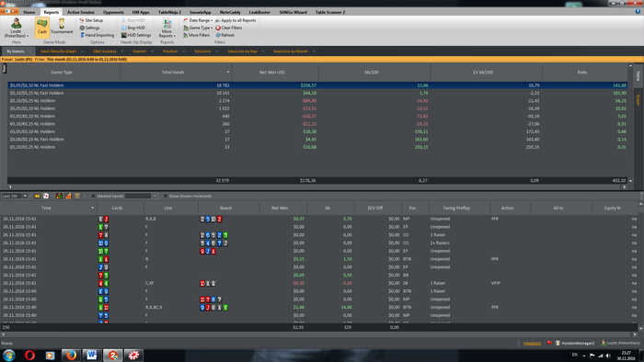This screenshot has width=644, height=362.
Task: Select Tournament game mode
Action: (62, 28)
